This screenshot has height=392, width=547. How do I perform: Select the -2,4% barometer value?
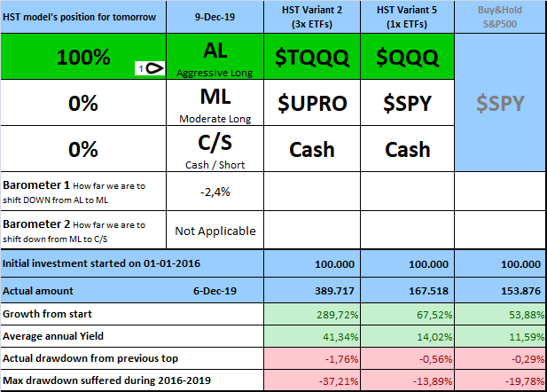point(215,192)
